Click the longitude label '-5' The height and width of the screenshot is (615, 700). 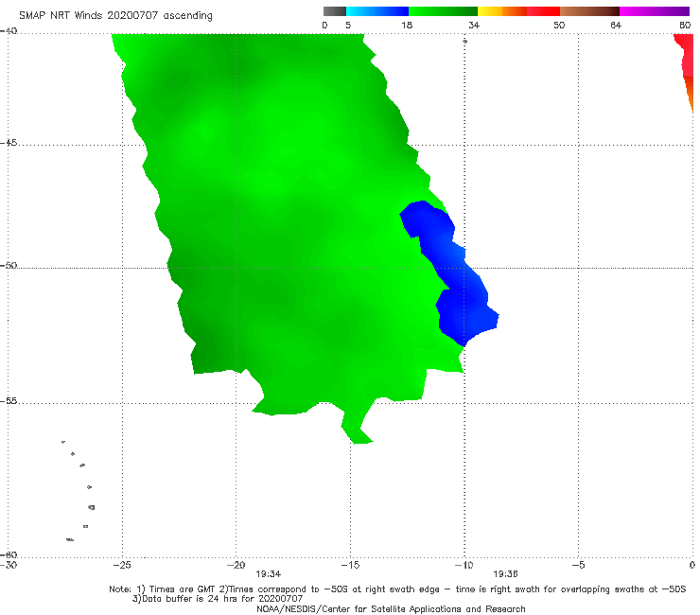(578, 565)
